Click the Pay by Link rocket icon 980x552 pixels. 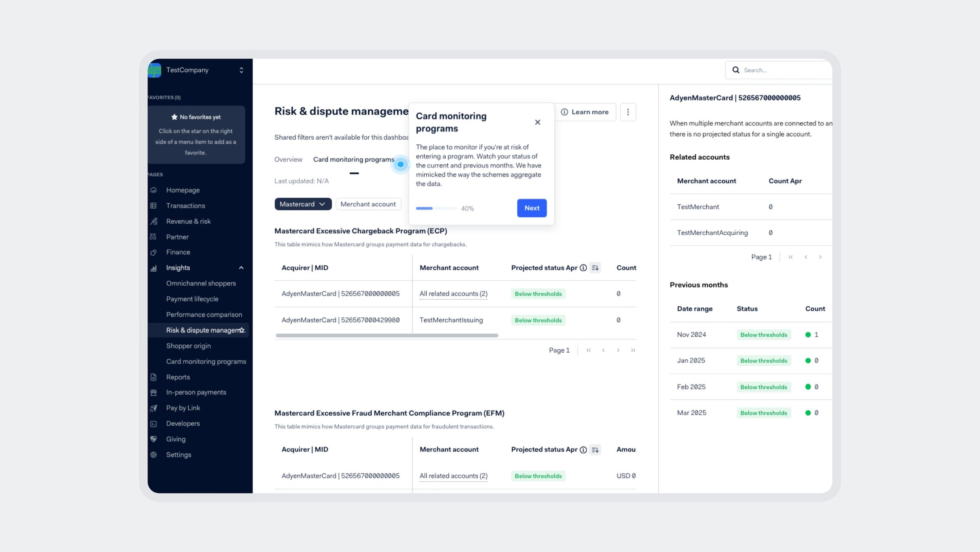[154, 408]
